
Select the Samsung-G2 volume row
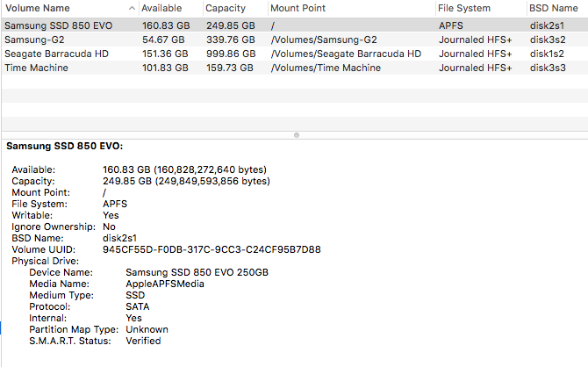pyautogui.click(x=295, y=40)
